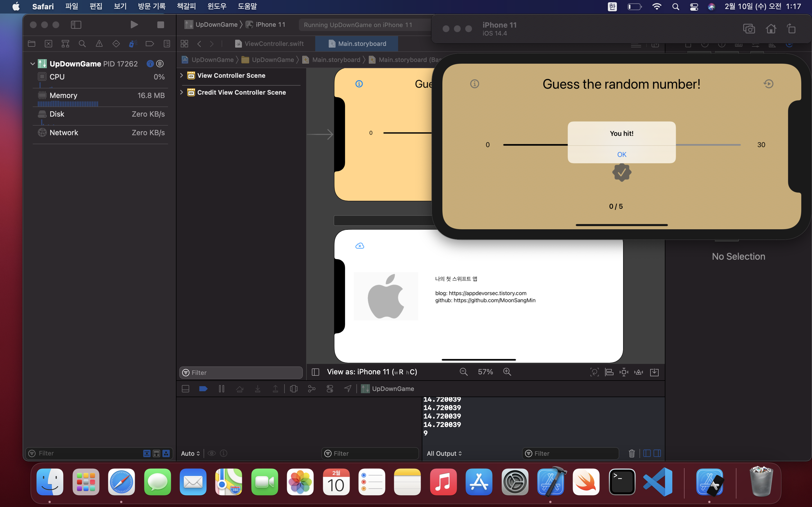Click the Run play button in Xcode

click(134, 25)
